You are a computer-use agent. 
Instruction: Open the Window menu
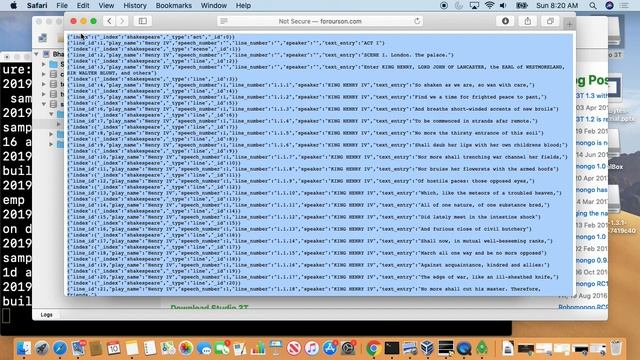(x=213, y=6)
